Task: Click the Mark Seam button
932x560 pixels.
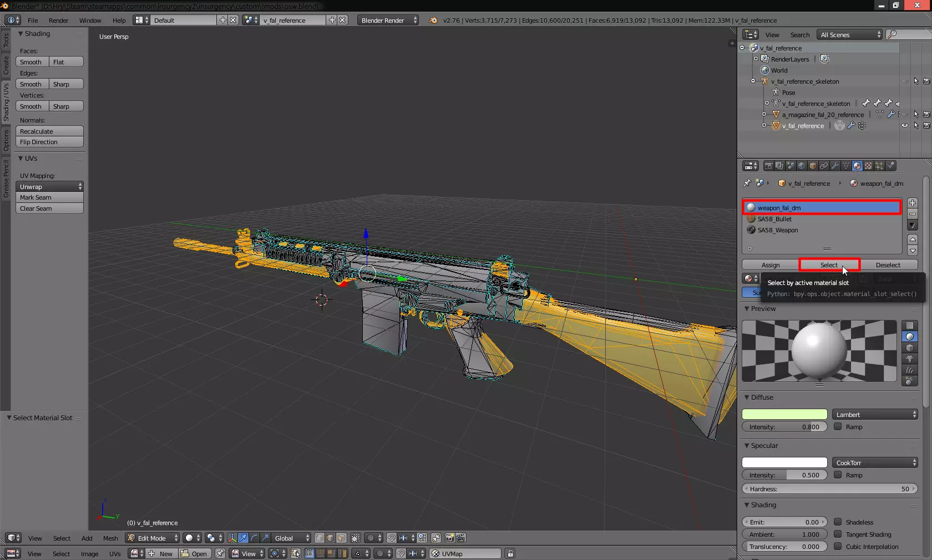Action: coord(49,197)
